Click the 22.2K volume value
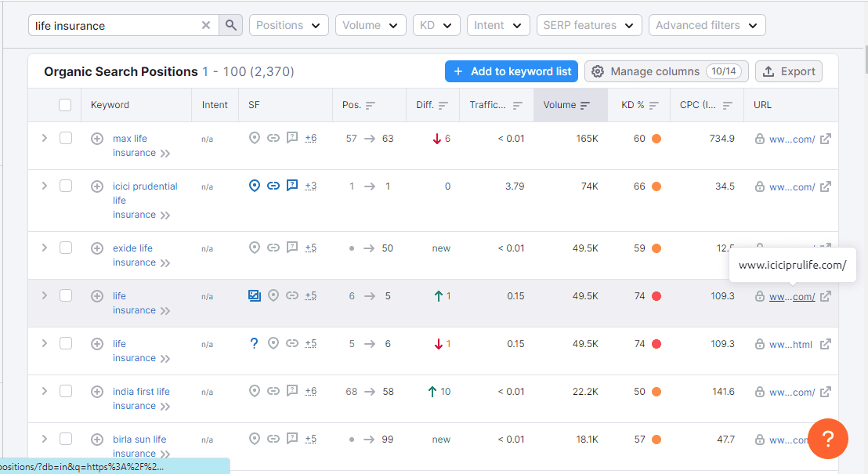Image resolution: width=868 pixels, height=474 pixels. click(x=586, y=392)
